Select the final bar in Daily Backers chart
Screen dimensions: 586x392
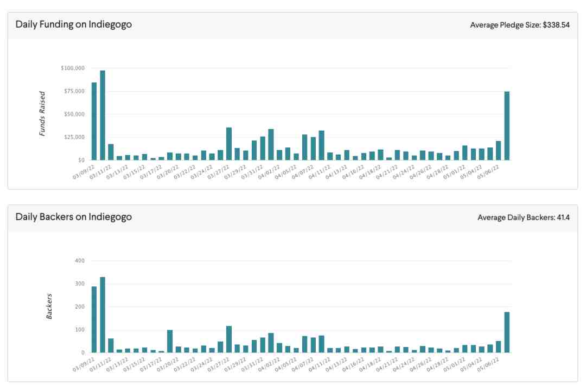point(507,332)
